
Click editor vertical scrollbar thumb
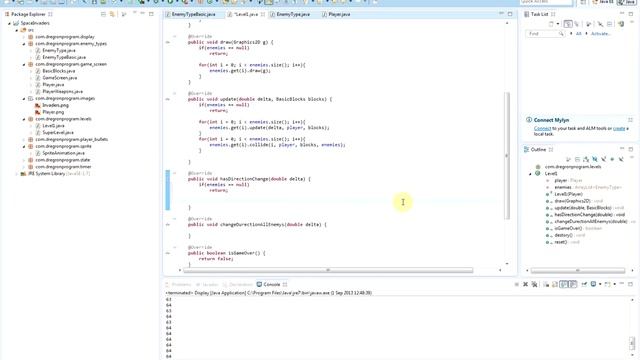point(507,156)
